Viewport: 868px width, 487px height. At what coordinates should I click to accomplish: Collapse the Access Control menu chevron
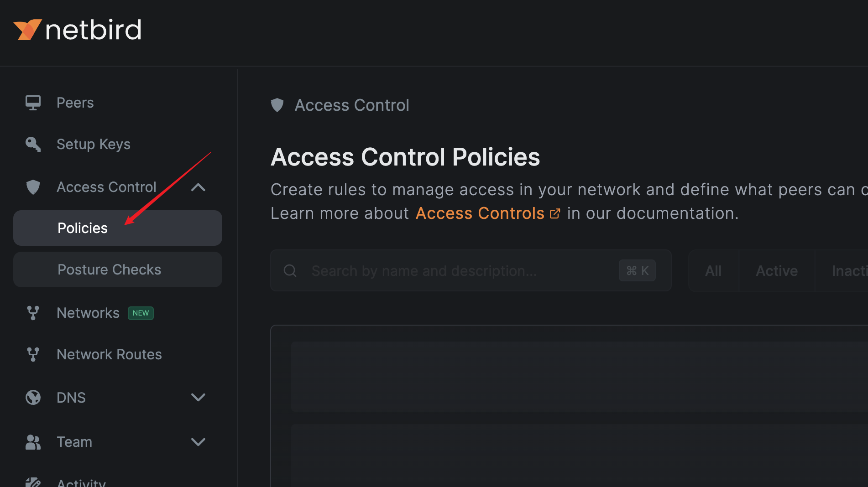click(198, 187)
